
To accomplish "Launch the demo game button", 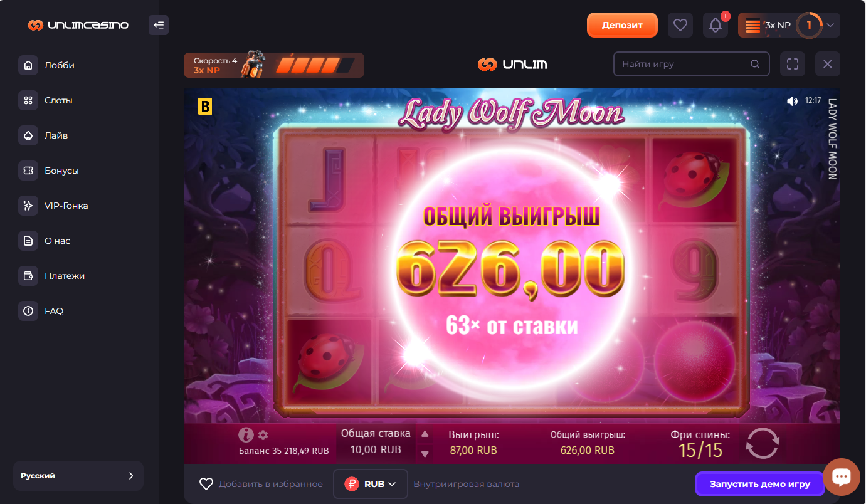I will (759, 484).
